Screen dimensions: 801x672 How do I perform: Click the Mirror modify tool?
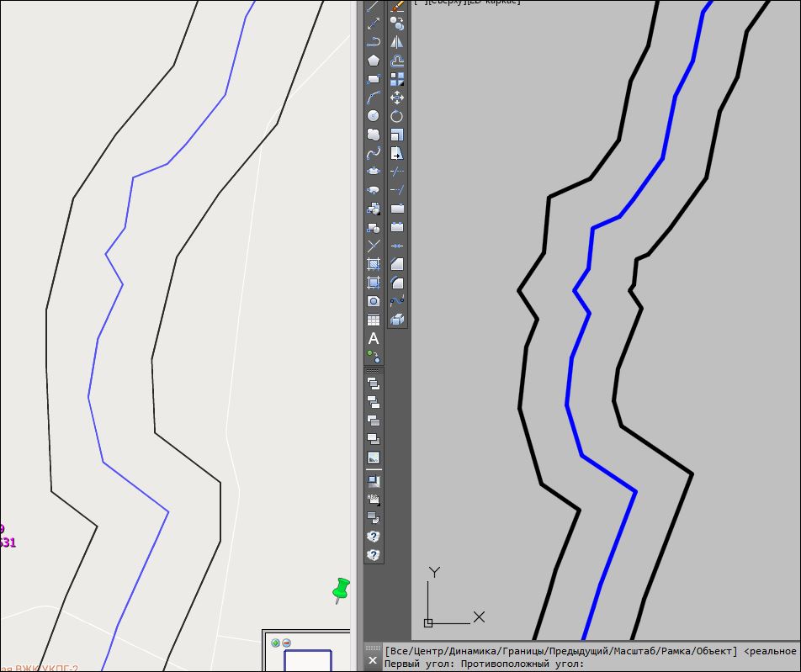click(x=397, y=42)
